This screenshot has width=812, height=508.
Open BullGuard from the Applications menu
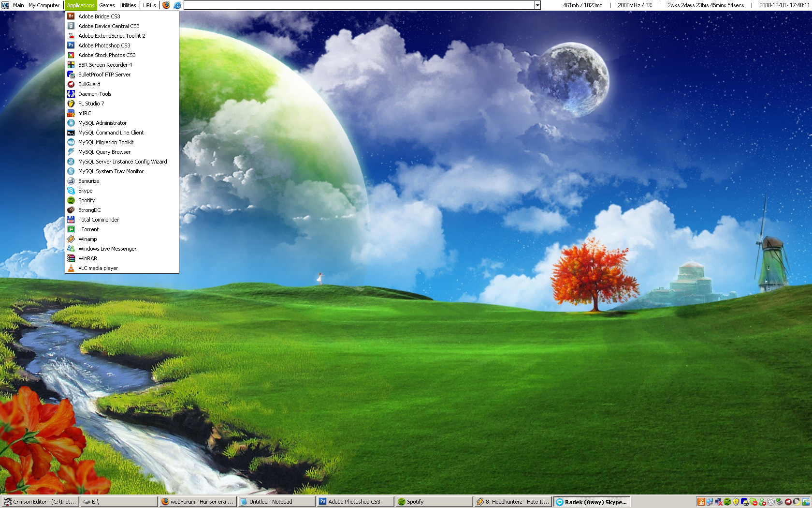click(x=122, y=84)
